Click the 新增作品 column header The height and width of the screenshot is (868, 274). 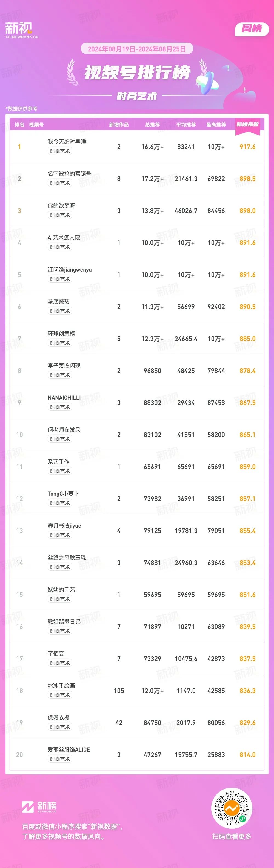[119, 125]
